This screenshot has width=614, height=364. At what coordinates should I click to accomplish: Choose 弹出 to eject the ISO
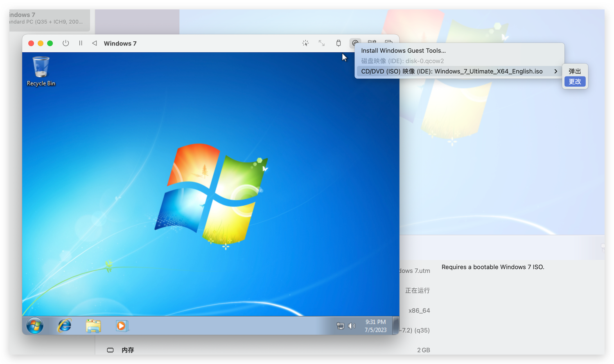click(x=575, y=71)
